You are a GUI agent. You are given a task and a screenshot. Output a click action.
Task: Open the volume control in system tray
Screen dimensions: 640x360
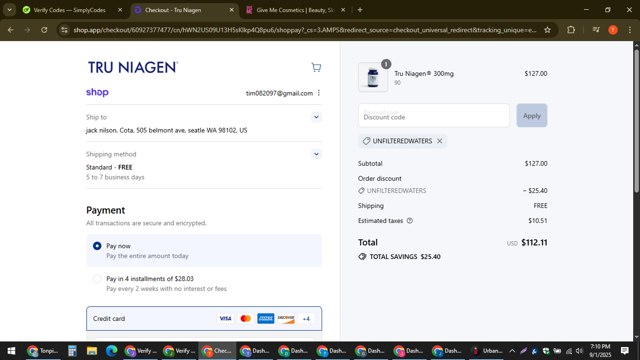[x=579, y=351]
